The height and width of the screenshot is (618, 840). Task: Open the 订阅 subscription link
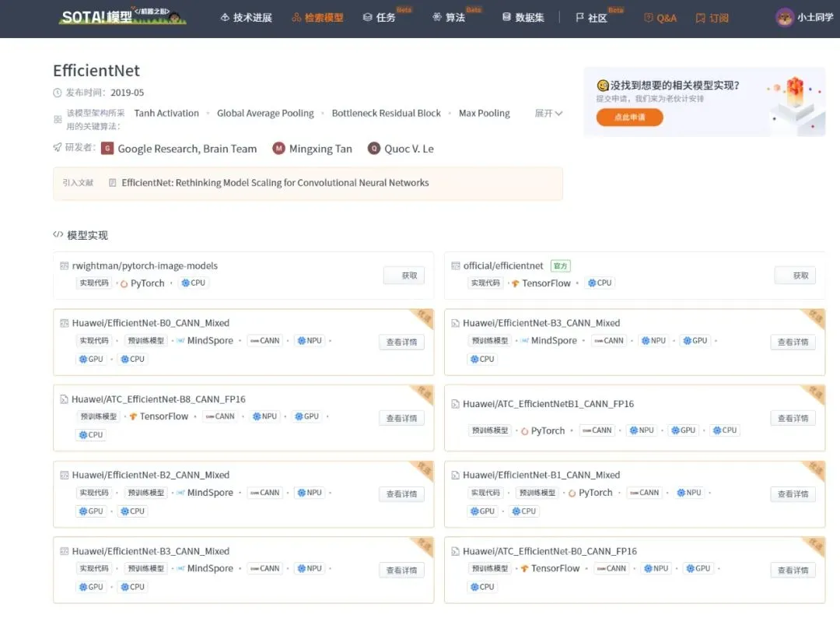(x=712, y=18)
